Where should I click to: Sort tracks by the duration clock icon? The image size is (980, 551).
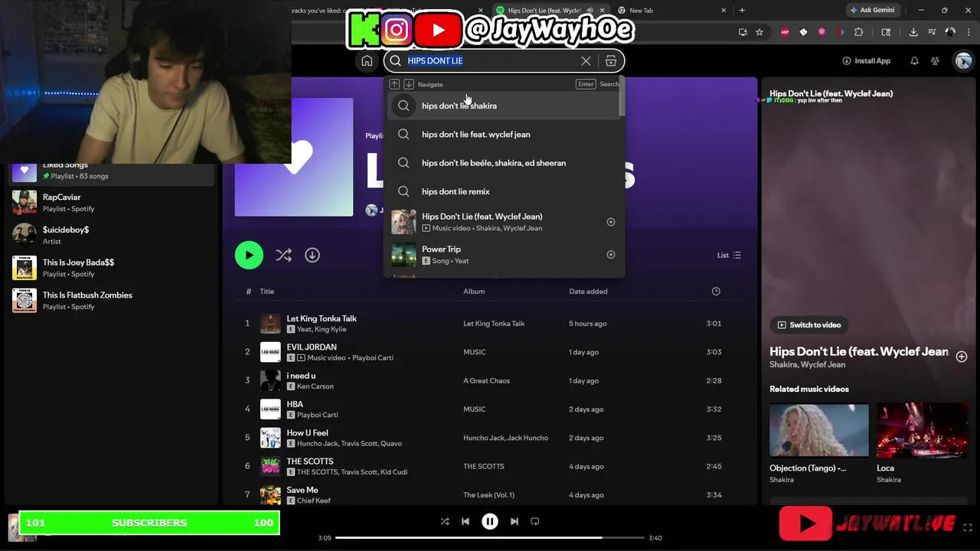pyautogui.click(x=716, y=292)
